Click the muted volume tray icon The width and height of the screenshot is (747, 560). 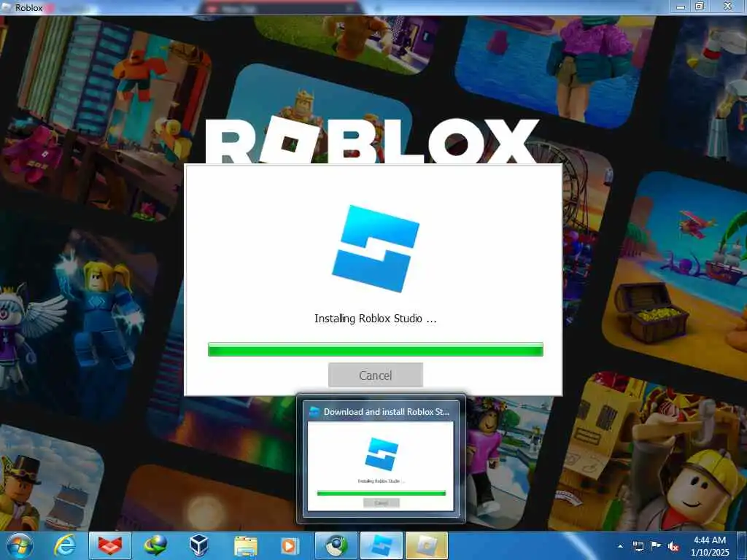(x=673, y=546)
